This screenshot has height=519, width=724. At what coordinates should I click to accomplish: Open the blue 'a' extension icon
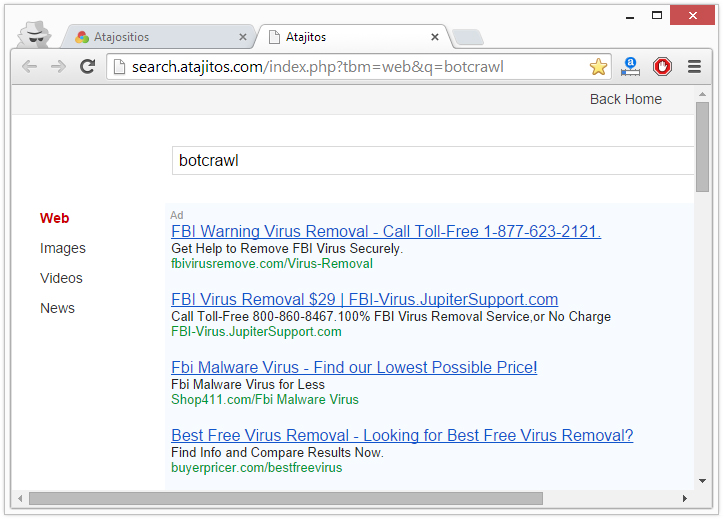(630, 66)
